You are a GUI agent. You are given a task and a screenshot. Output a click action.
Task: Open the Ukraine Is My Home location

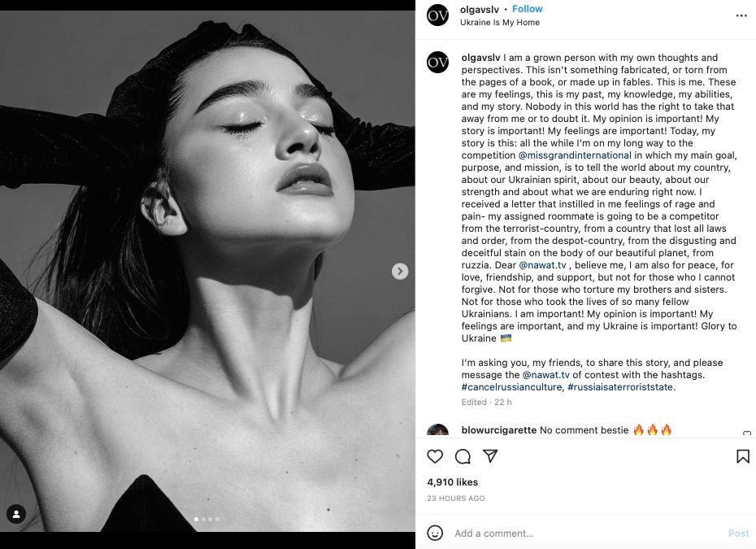coord(499,22)
